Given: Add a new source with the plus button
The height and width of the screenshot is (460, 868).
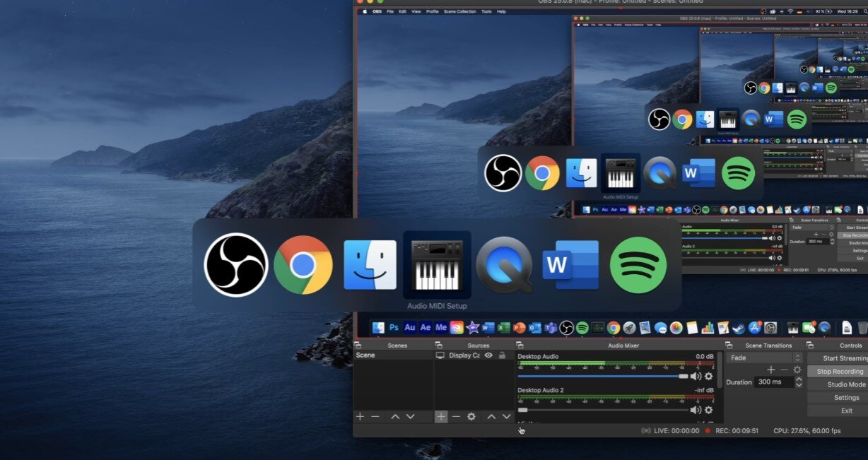Looking at the screenshot, I should (441, 417).
